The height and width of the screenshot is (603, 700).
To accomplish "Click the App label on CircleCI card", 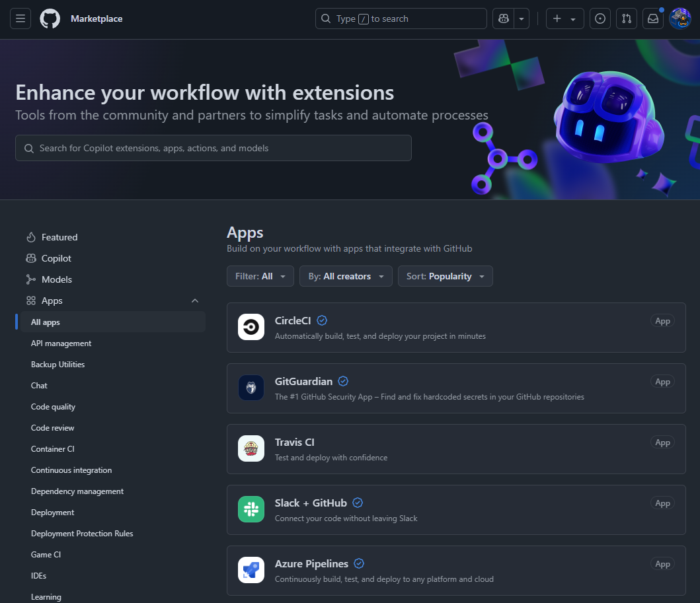I will (662, 321).
